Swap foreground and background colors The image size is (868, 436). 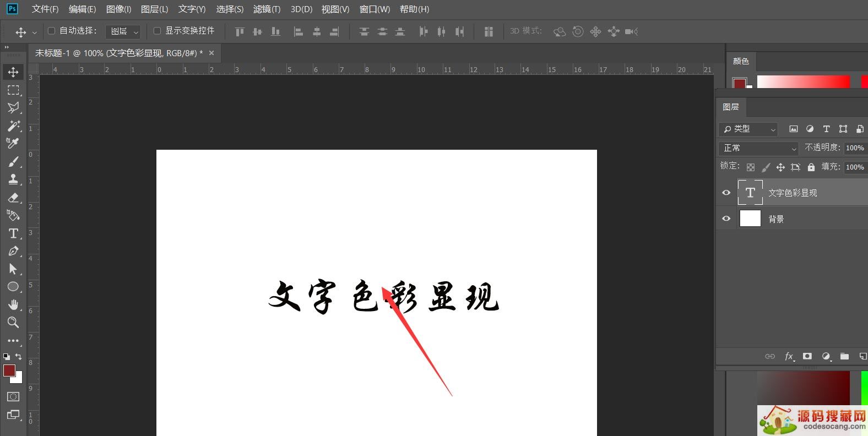pos(19,357)
